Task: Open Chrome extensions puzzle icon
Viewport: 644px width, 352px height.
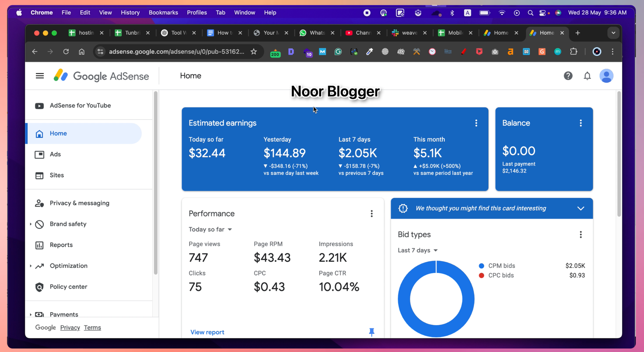Action: (574, 52)
